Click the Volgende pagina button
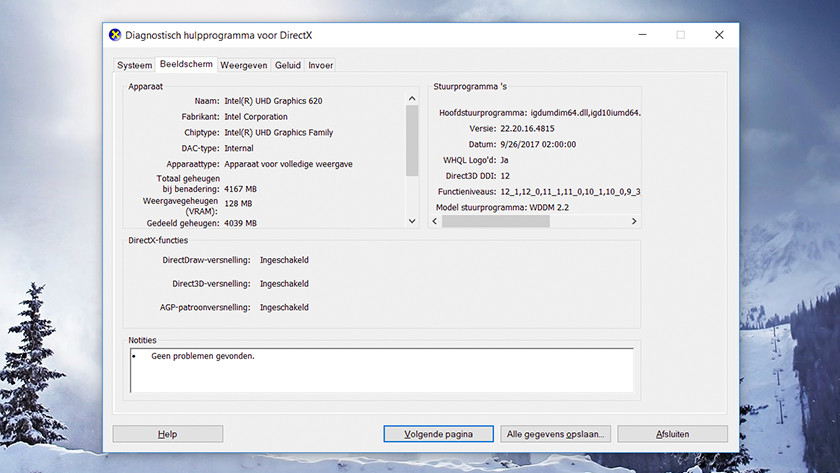The image size is (840, 473). click(x=439, y=434)
